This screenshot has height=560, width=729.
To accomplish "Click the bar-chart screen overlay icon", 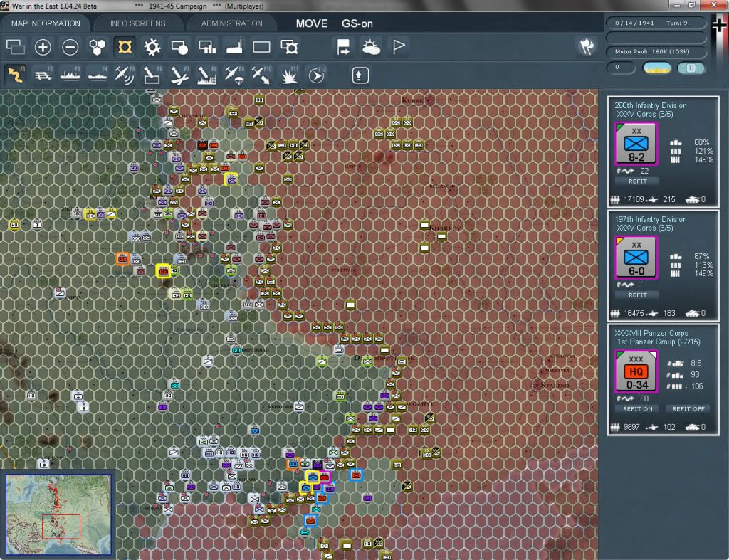I will coord(207,47).
